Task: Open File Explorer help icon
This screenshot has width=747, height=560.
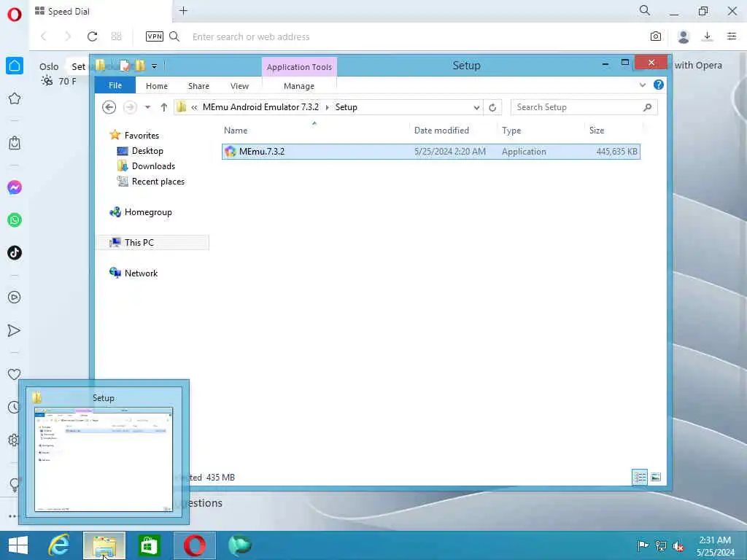Action: coord(659,85)
